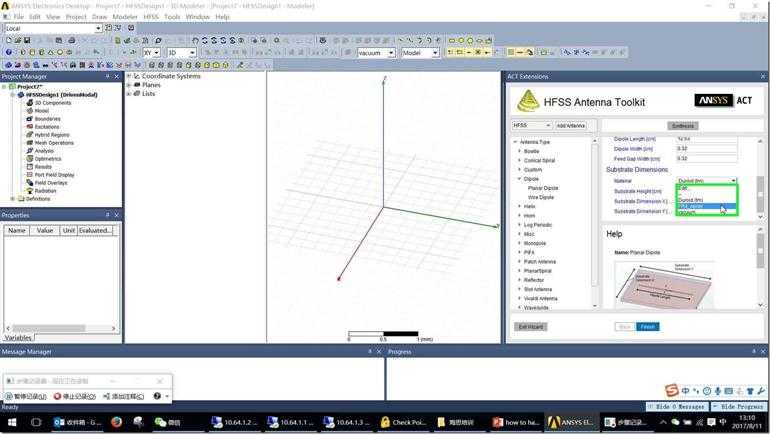Image resolution: width=770 pixels, height=434 pixels.
Task: Click Hide Messages button
Action: 679,407
